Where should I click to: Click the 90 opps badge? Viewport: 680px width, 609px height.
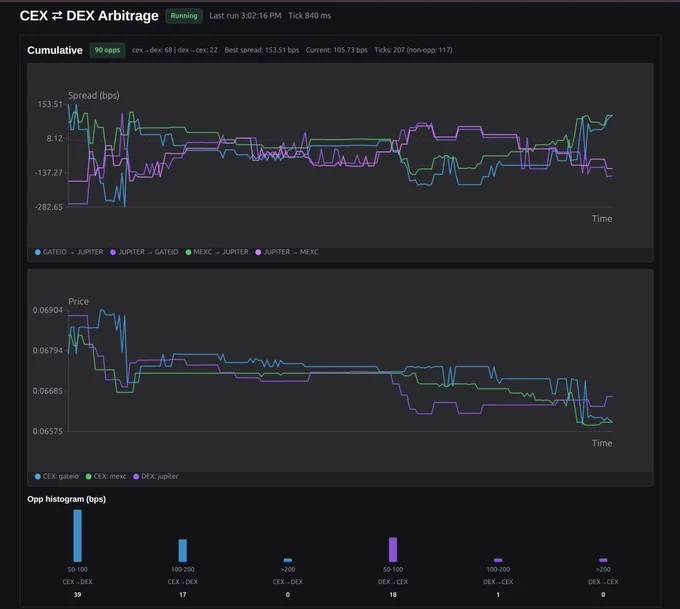(x=107, y=50)
